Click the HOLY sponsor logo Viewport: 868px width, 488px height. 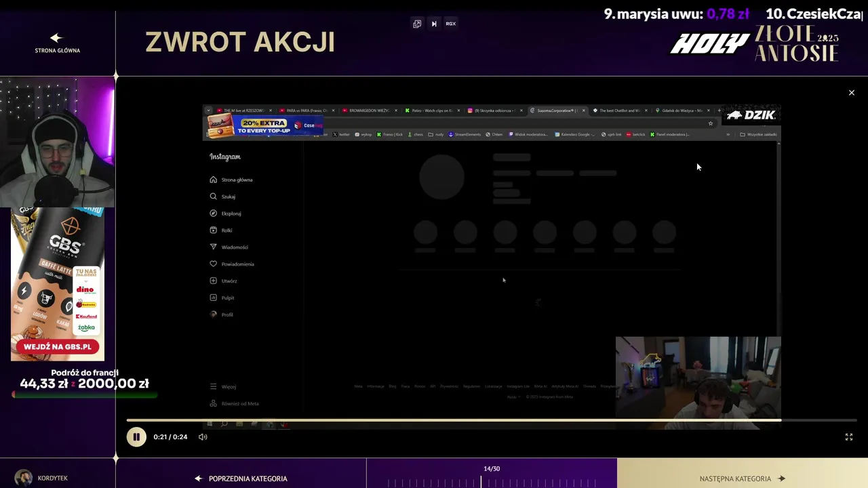pyautogui.click(x=709, y=44)
